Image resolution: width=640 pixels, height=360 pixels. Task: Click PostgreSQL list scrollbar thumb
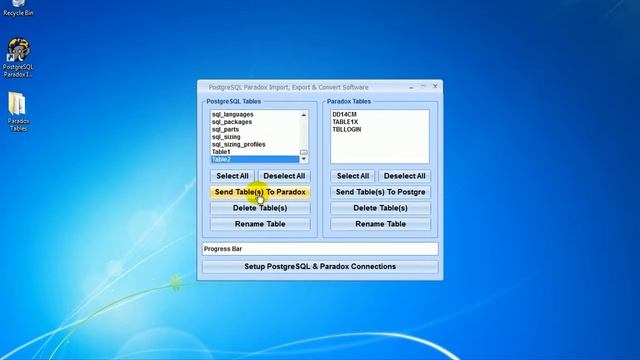click(x=304, y=152)
